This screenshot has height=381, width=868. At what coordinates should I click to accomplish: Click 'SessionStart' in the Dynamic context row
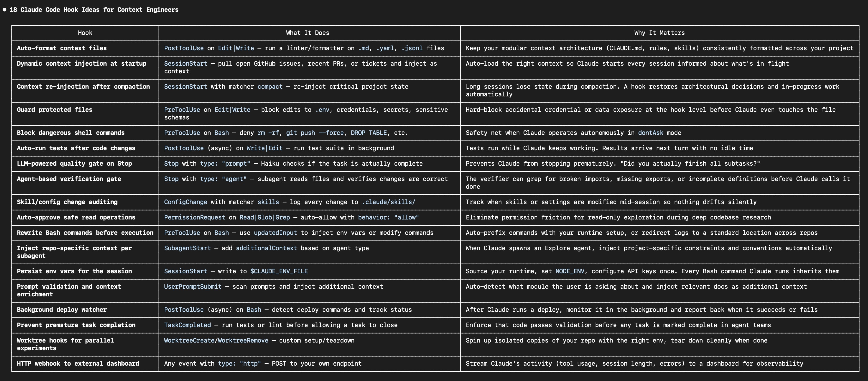pyautogui.click(x=185, y=64)
